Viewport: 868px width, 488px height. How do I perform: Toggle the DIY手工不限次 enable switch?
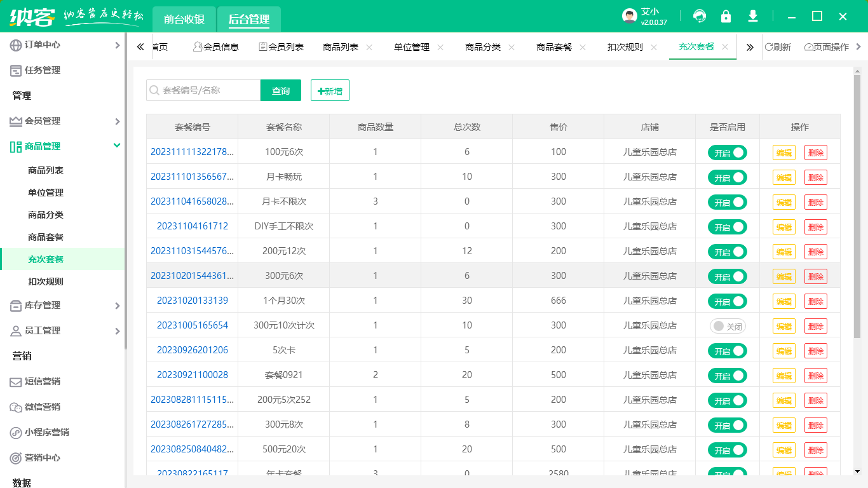tap(728, 227)
